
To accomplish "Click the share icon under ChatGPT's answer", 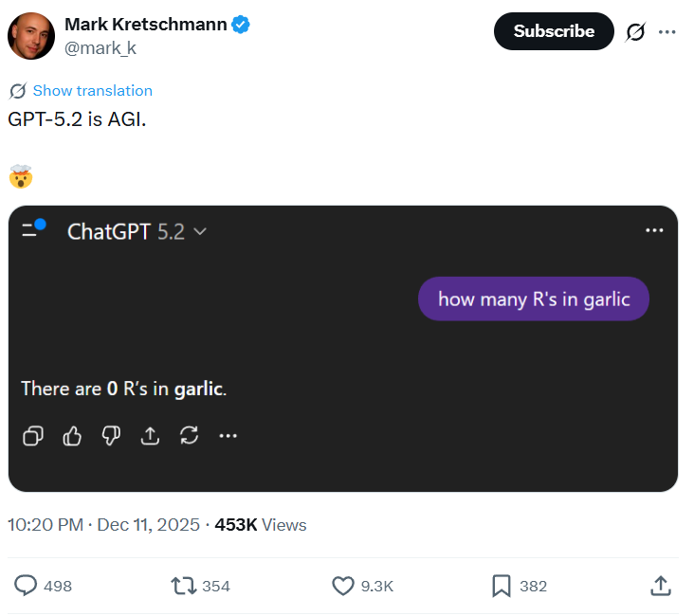I will [x=150, y=435].
